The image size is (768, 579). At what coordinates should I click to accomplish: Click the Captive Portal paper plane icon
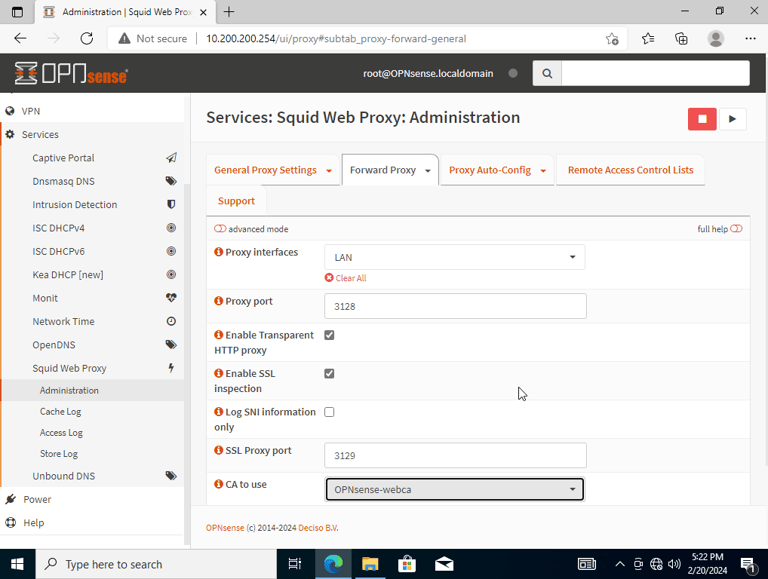point(171,158)
